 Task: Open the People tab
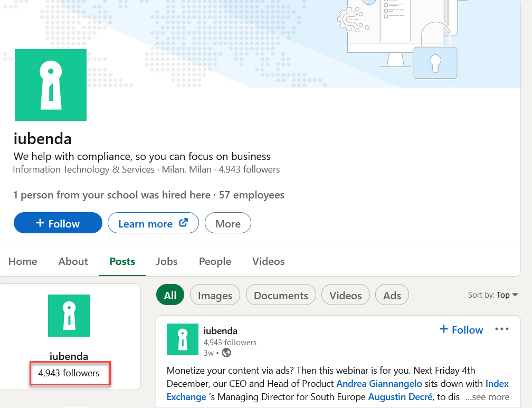click(215, 261)
